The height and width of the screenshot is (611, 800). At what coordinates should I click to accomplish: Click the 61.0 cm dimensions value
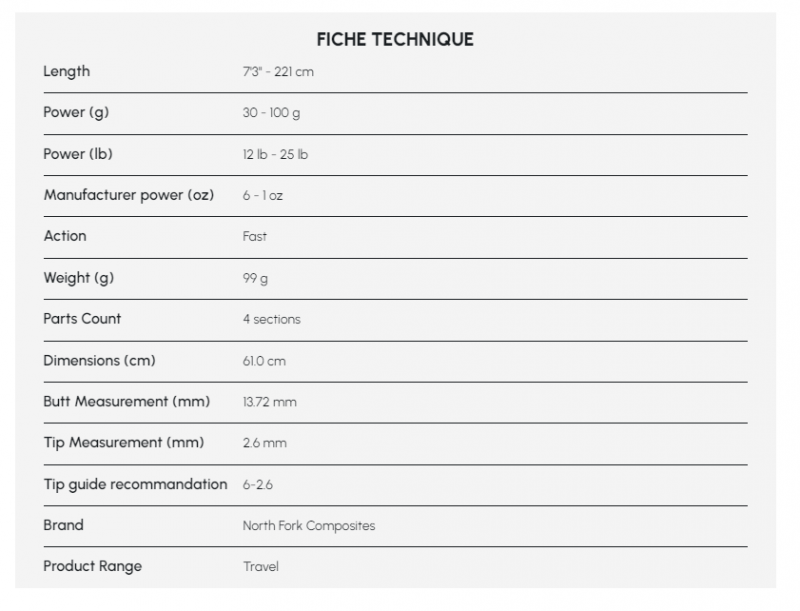coord(264,361)
